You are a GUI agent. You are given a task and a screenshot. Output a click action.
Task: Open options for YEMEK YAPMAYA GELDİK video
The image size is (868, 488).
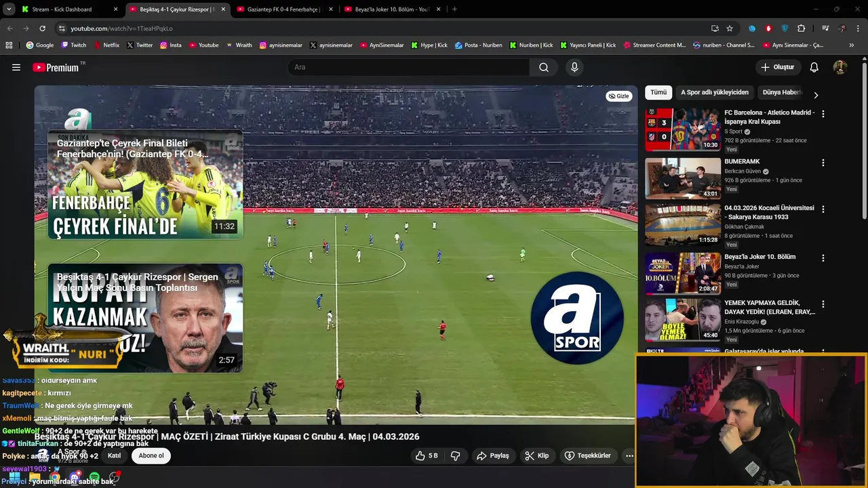point(823,304)
